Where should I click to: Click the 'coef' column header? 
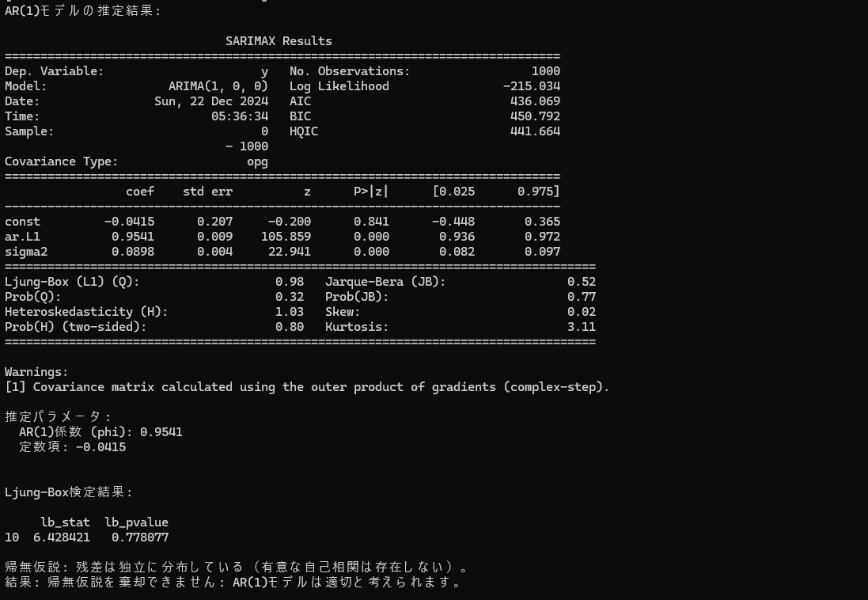click(140, 192)
